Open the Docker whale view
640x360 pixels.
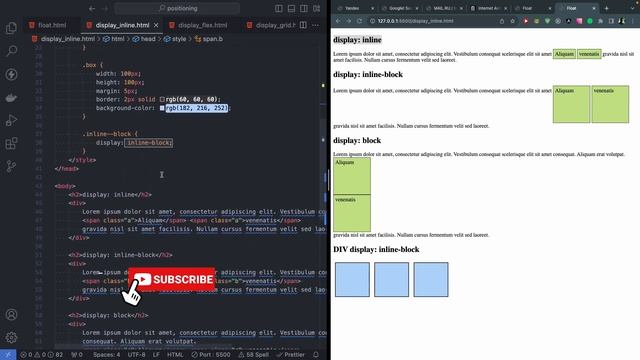(x=11, y=98)
